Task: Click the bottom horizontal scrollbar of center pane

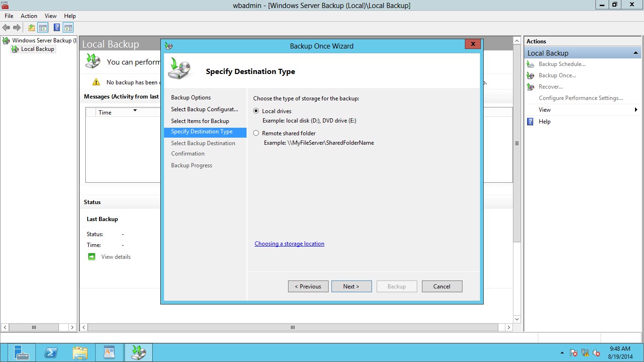Action: [292, 327]
